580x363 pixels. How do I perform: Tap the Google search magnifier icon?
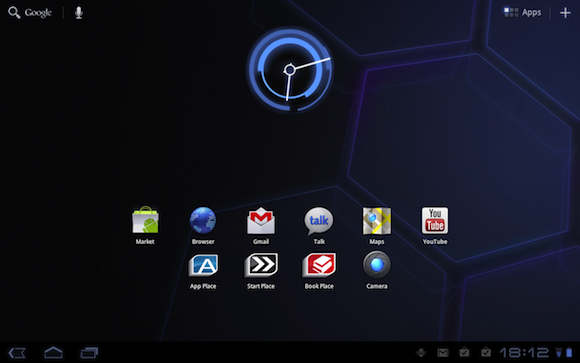point(14,13)
